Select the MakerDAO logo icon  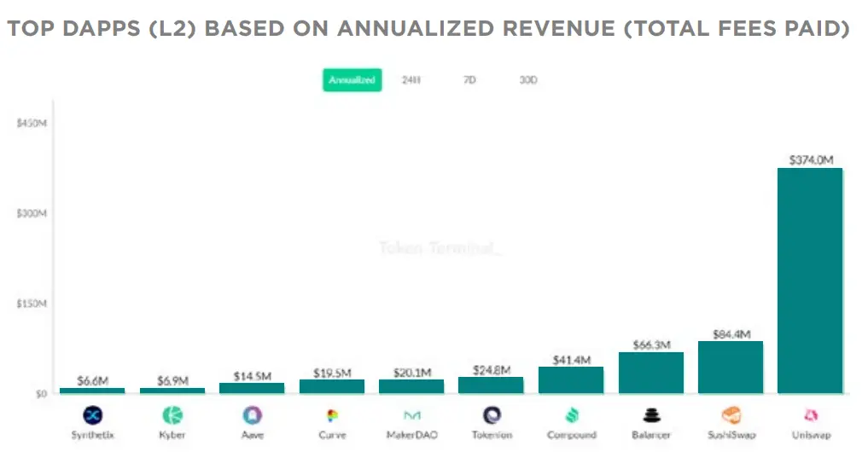point(412,415)
